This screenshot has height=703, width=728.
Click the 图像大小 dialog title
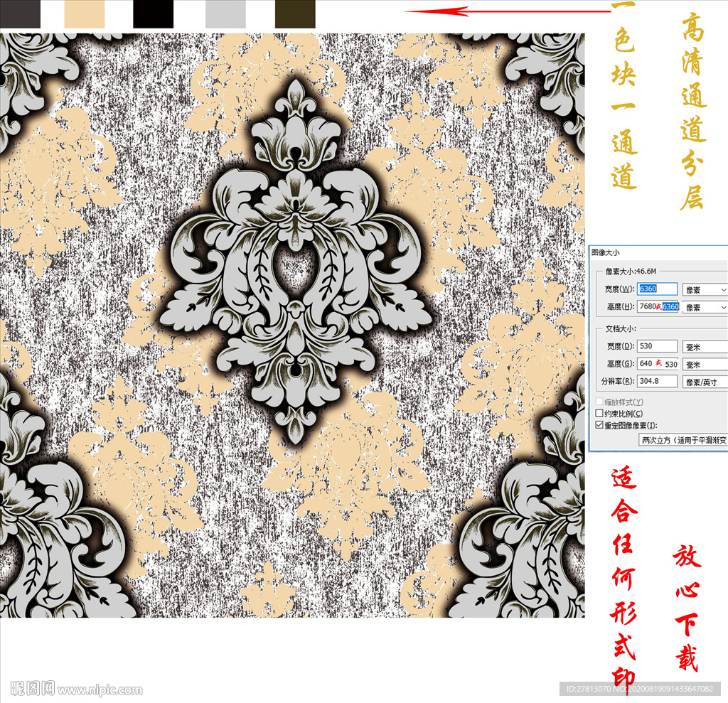click(606, 252)
